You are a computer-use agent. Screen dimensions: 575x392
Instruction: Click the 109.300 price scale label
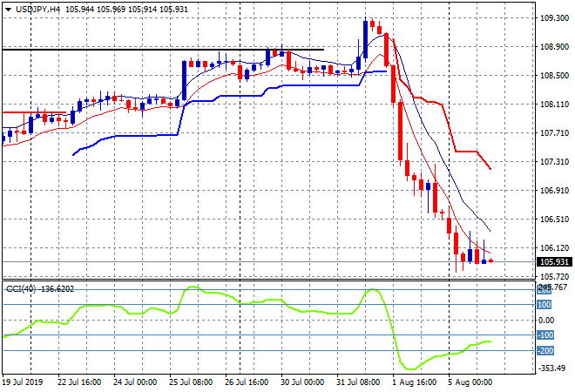point(554,18)
